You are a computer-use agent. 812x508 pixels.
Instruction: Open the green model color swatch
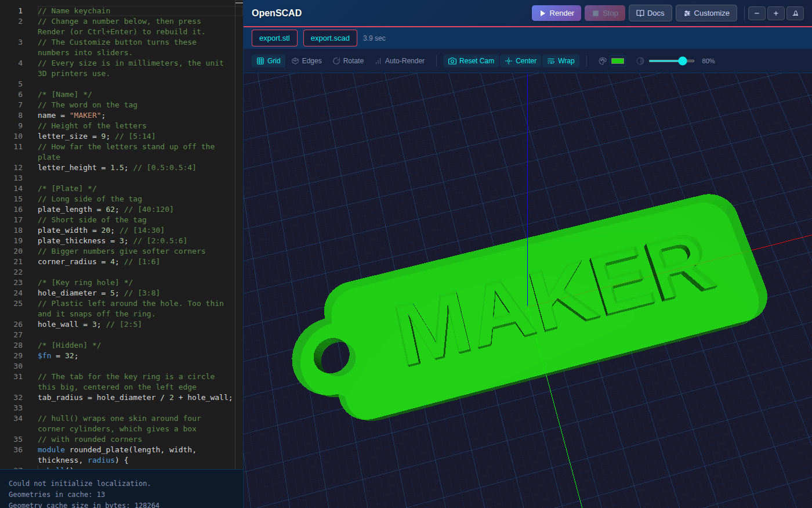click(618, 61)
